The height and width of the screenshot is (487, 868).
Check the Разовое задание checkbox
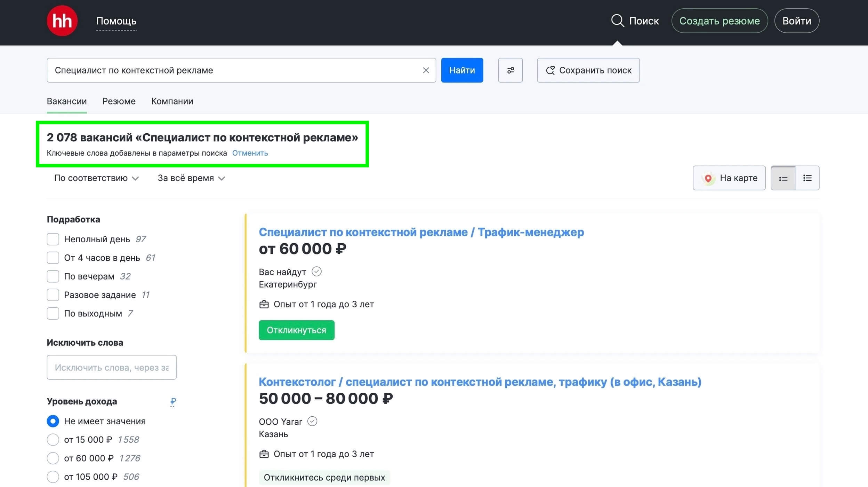[53, 295]
